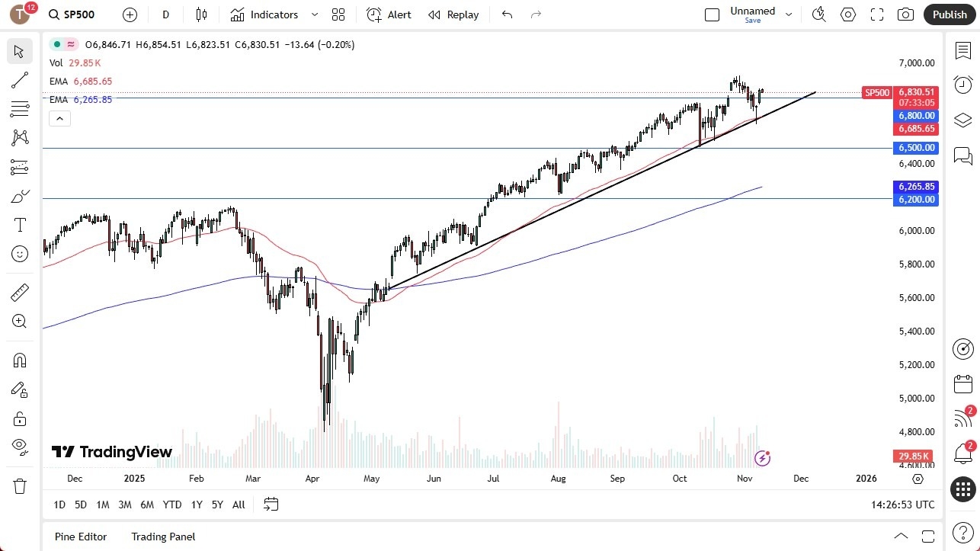Open the Unnamed layout dropdown
The image size is (980, 551).
[x=789, y=14]
